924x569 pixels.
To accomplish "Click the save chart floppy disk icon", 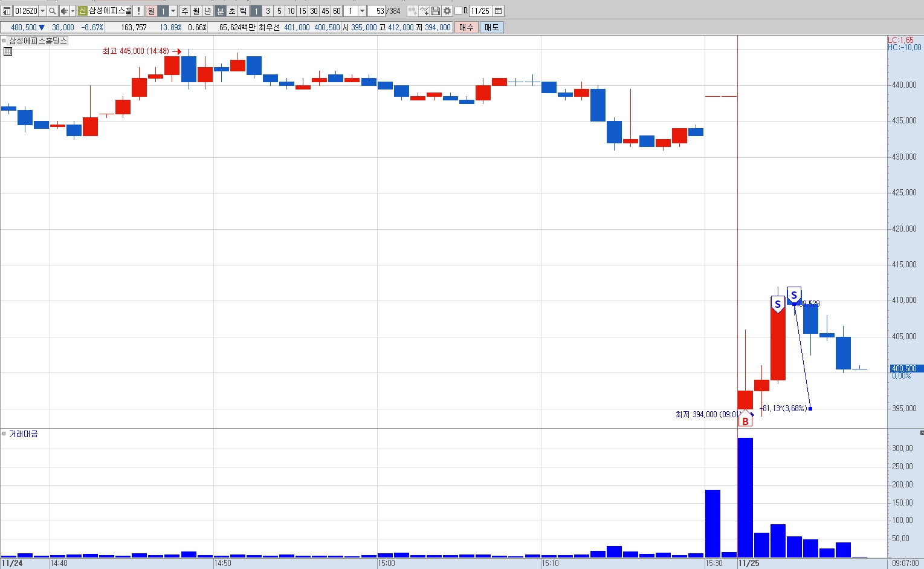I will (x=436, y=11).
